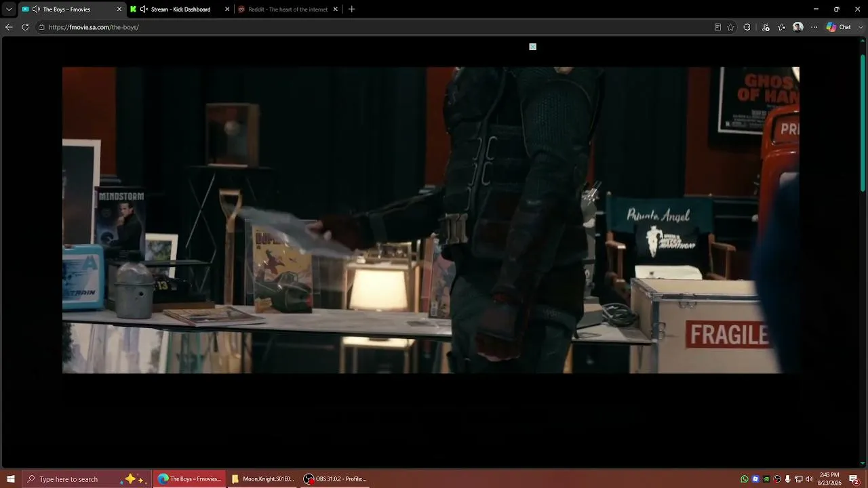
Task: Open browser settings and more menu
Action: click(814, 27)
